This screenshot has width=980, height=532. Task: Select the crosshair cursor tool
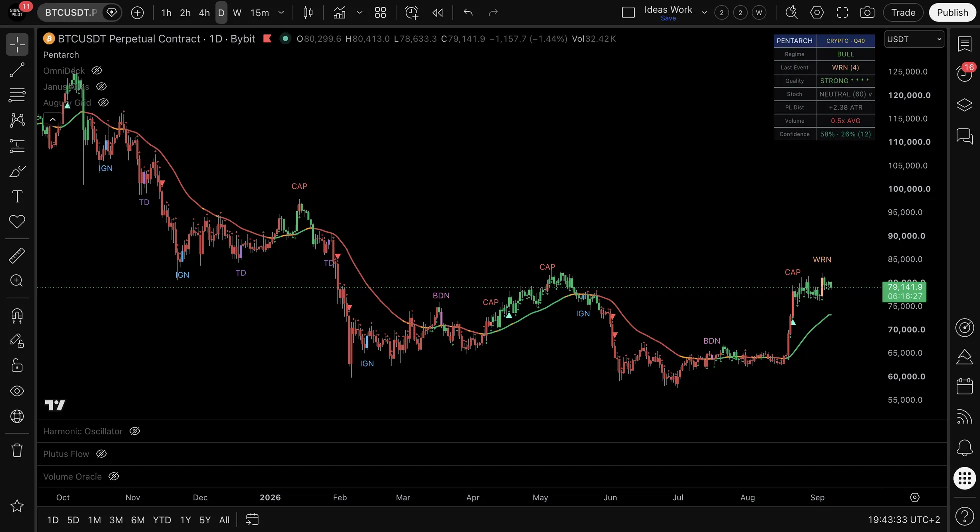[x=17, y=44]
